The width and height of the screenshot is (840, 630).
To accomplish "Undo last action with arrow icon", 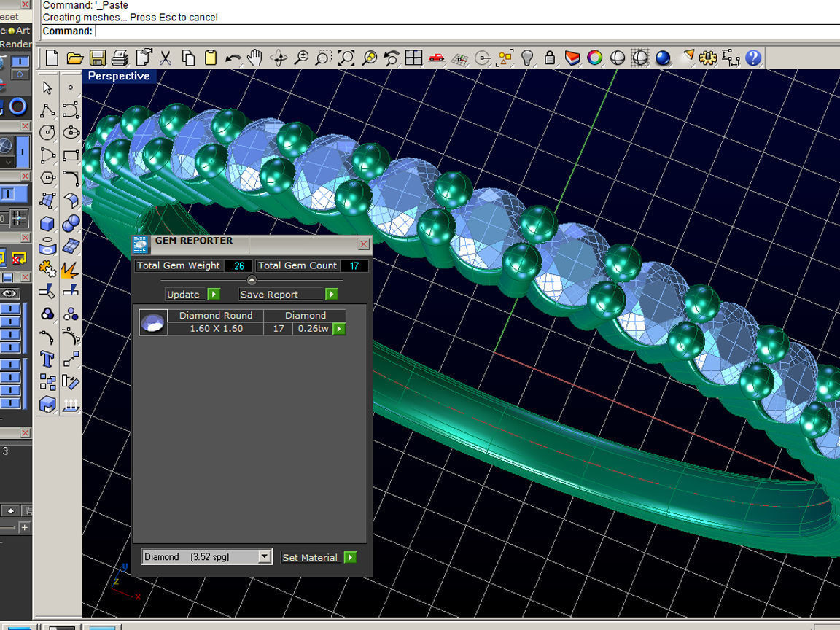I will tap(233, 58).
